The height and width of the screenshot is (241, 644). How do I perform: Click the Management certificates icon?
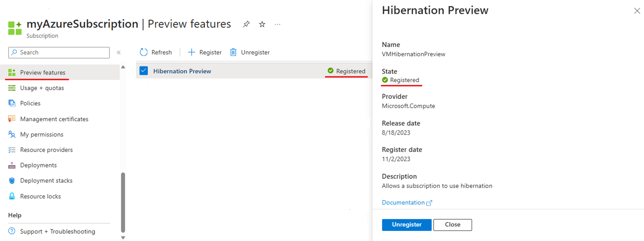12,119
